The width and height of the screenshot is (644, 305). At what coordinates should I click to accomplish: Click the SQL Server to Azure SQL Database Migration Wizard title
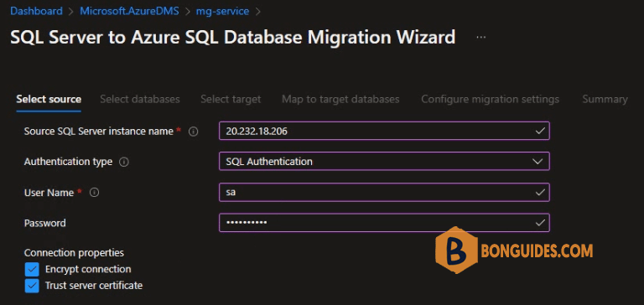(232, 38)
